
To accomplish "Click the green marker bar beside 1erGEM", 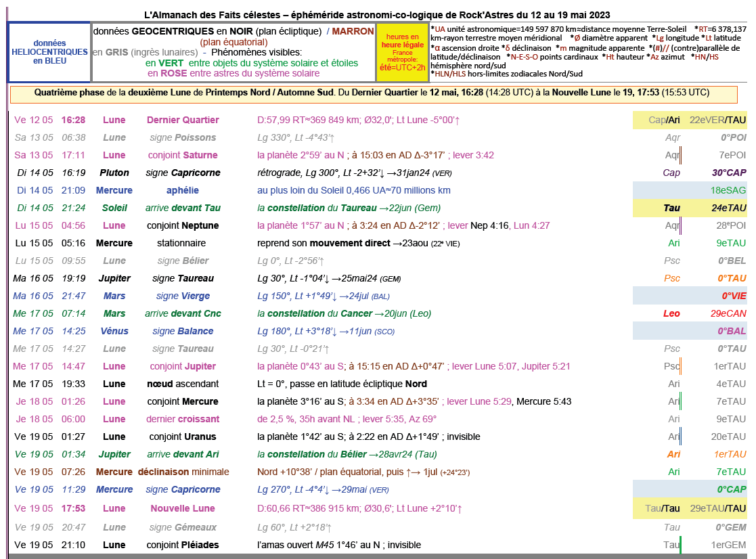I will tap(680, 545).
